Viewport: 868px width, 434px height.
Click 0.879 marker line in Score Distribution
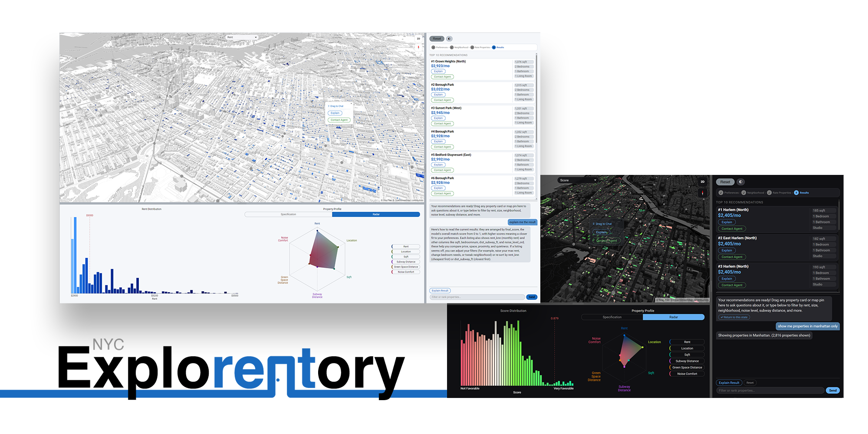554,352
